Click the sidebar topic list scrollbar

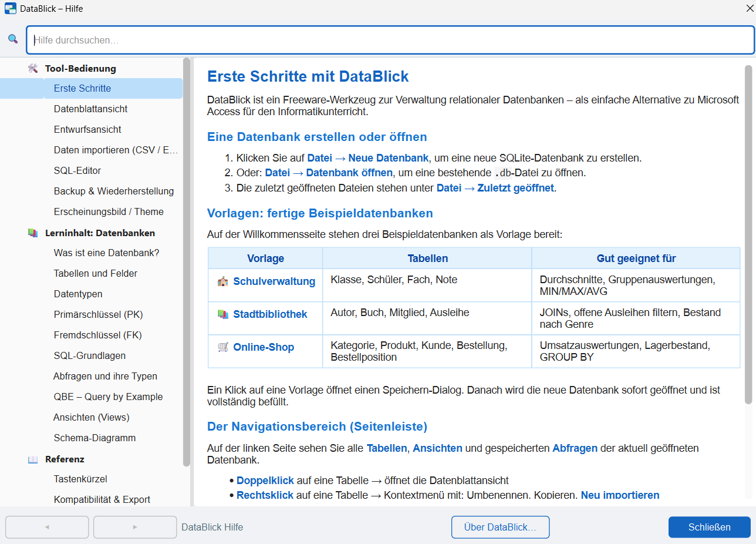point(187,262)
